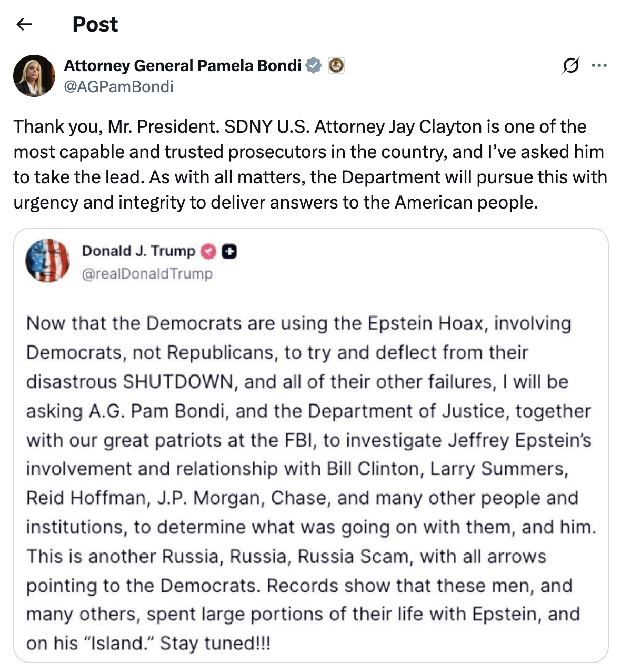
Task: Open Trump's flag-painted avatar in quoted post
Action: click(47, 261)
